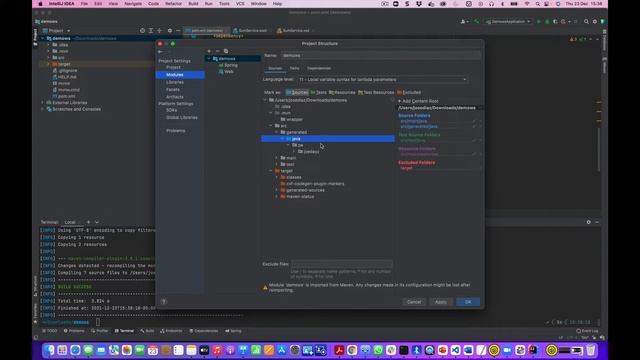The height and width of the screenshot is (360, 640).
Task: Expand External Libraries in Project tree
Action: 43,103
